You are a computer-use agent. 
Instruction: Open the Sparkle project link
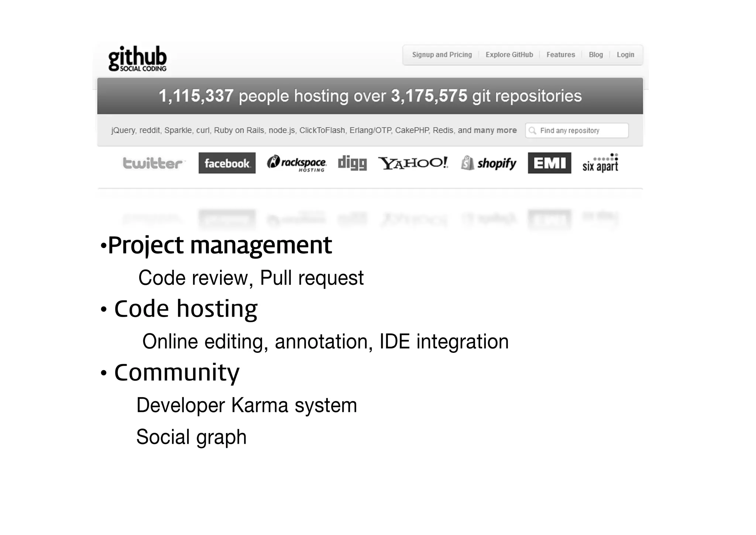[178, 130]
